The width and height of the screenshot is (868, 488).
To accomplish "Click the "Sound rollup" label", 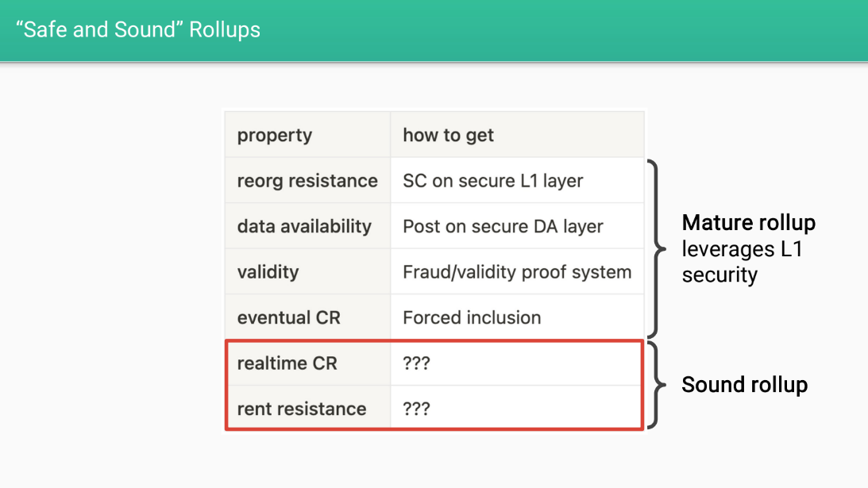I will [744, 385].
